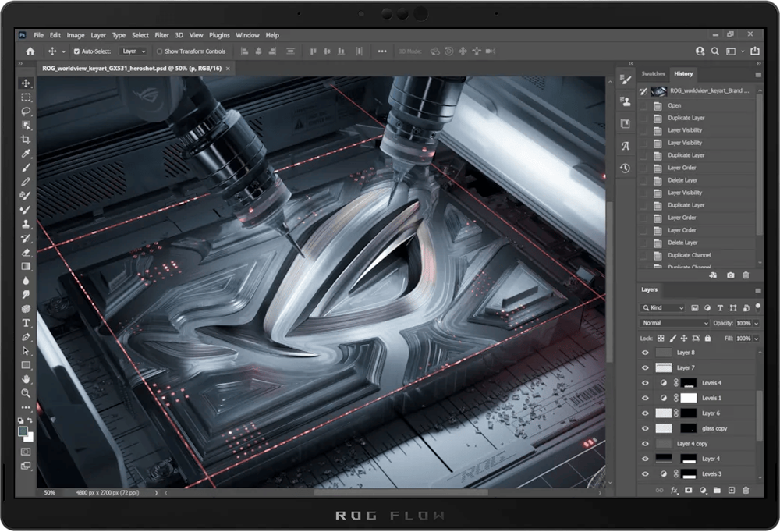Open the History panel menu

point(758,75)
